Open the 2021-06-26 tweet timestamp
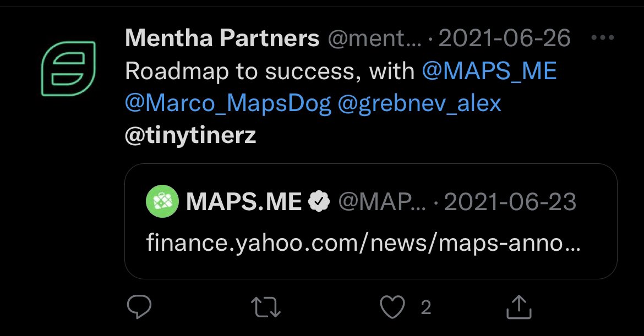The width and height of the screenshot is (644, 336). tap(504, 39)
